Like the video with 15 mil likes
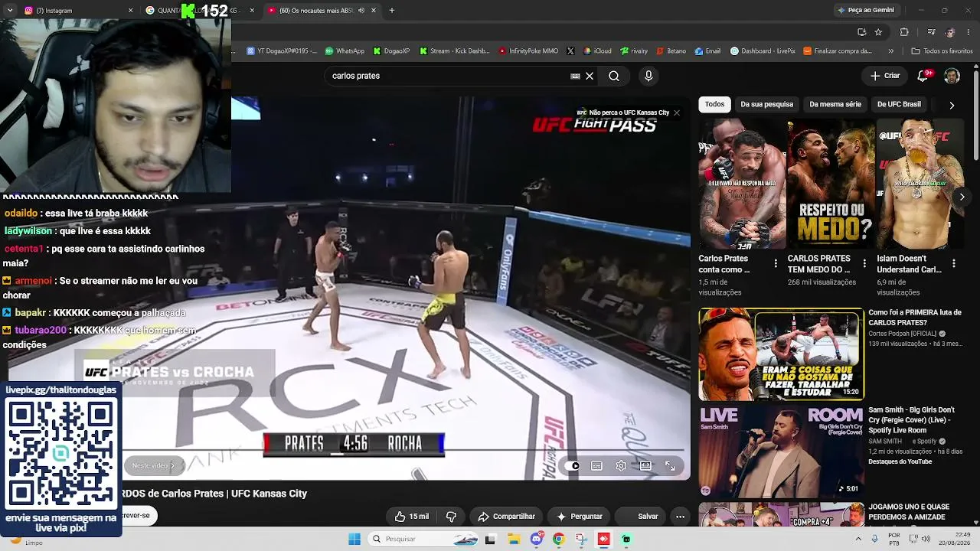980x551 pixels. (411, 517)
